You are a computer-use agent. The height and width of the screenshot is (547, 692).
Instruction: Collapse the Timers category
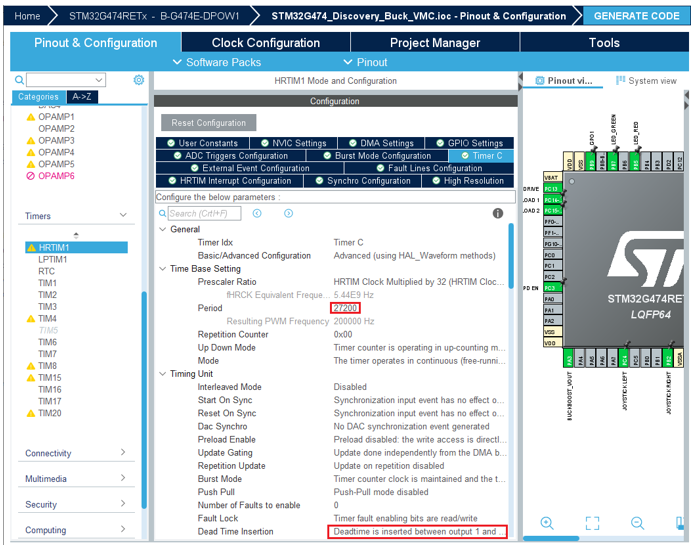pyautogui.click(x=123, y=216)
